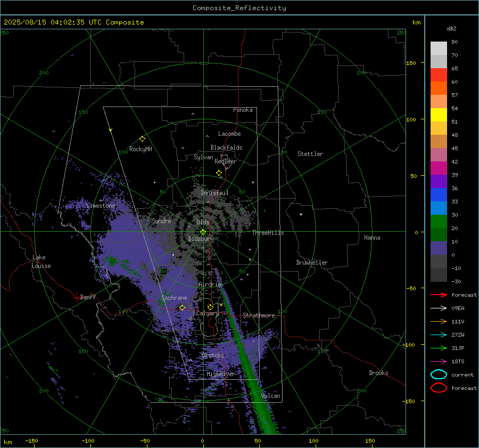Click the 'Brooks' map label
The width and height of the screenshot is (479, 448).
pyautogui.click(x=378, y=373)
